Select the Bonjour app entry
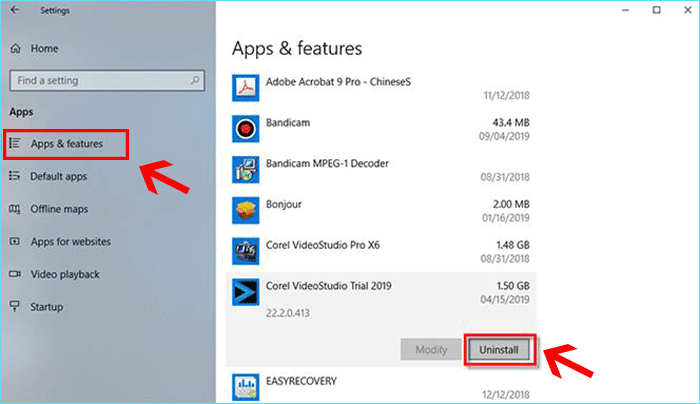This screenshot has width=700, height=404. coord(283,204)
